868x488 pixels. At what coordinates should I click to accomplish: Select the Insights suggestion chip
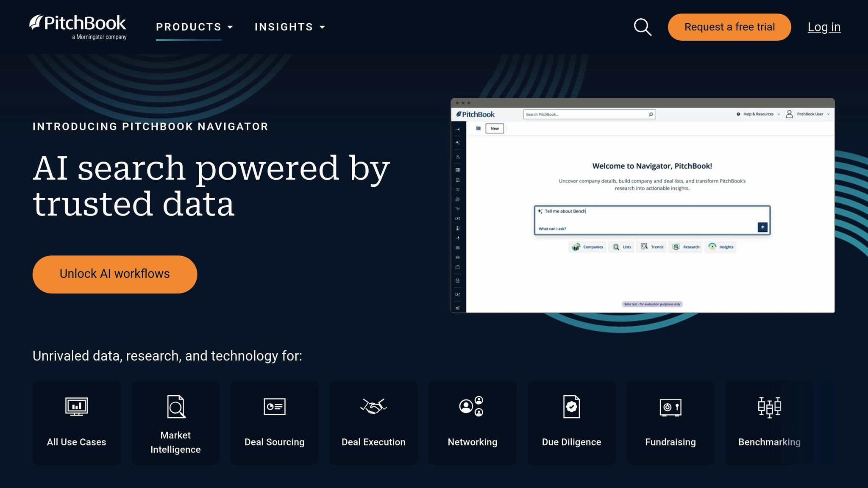coord(721,247)
